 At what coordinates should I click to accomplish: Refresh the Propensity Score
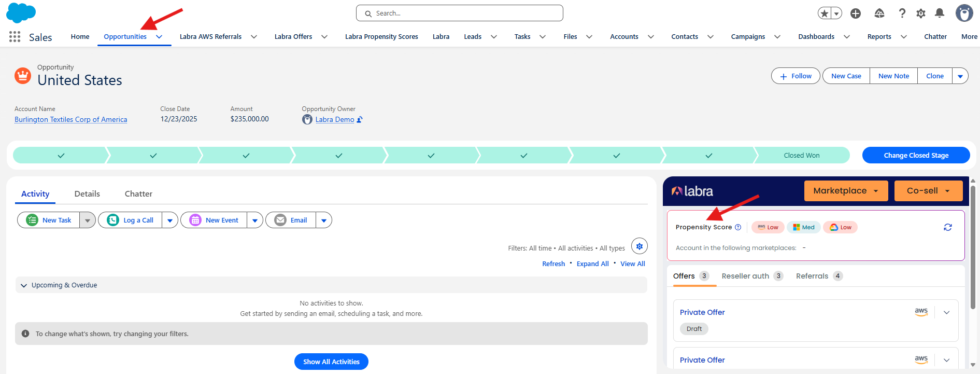click(x=948, y=227)
